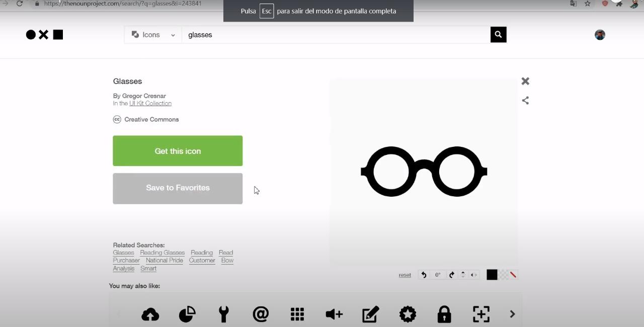Close the icon detail panel
The image size is (644, 327).
point(525,81)
